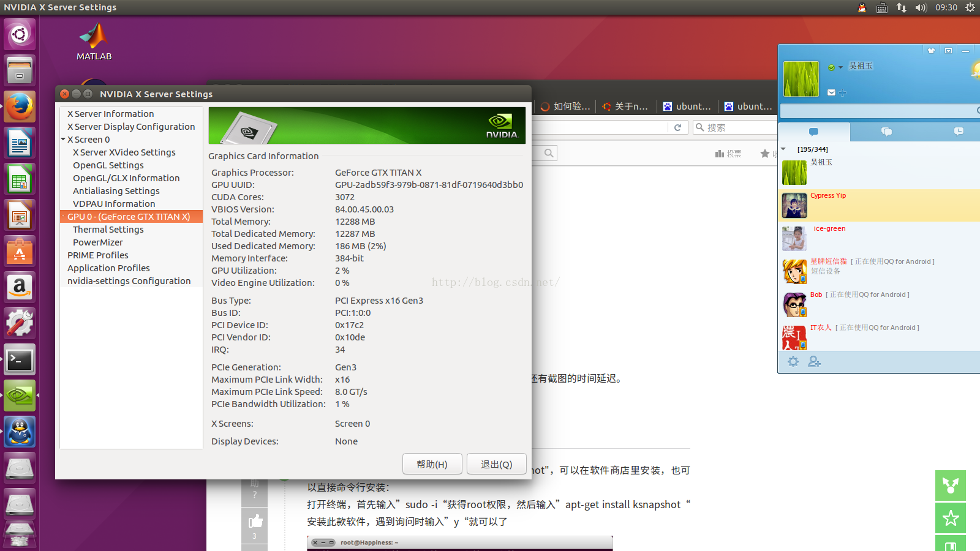Switch to QQ recent chats tab
The width and height of the screenshot is (980, 551).
pos(959,132)
